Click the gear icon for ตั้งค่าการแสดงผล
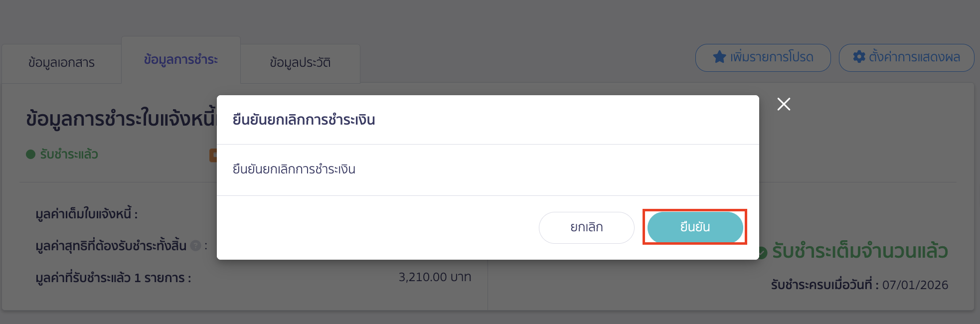The width and height of the screenshot is (980, 324). pos(859,57)
